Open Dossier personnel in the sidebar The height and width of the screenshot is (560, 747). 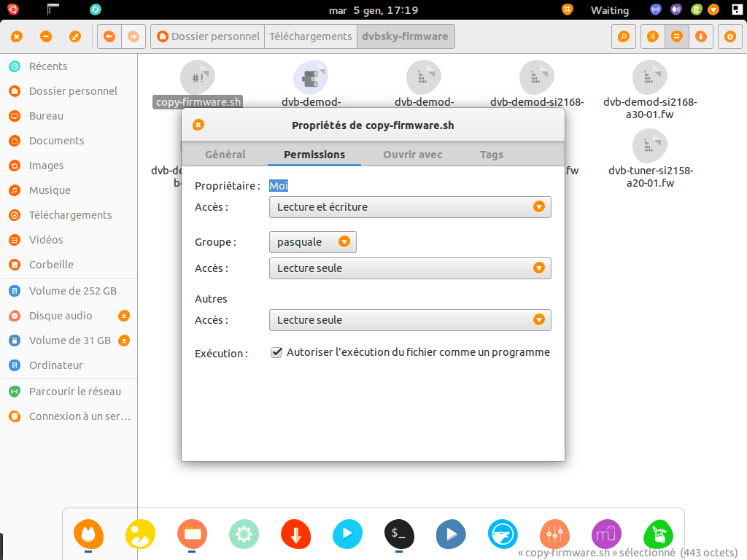[69, 91]
